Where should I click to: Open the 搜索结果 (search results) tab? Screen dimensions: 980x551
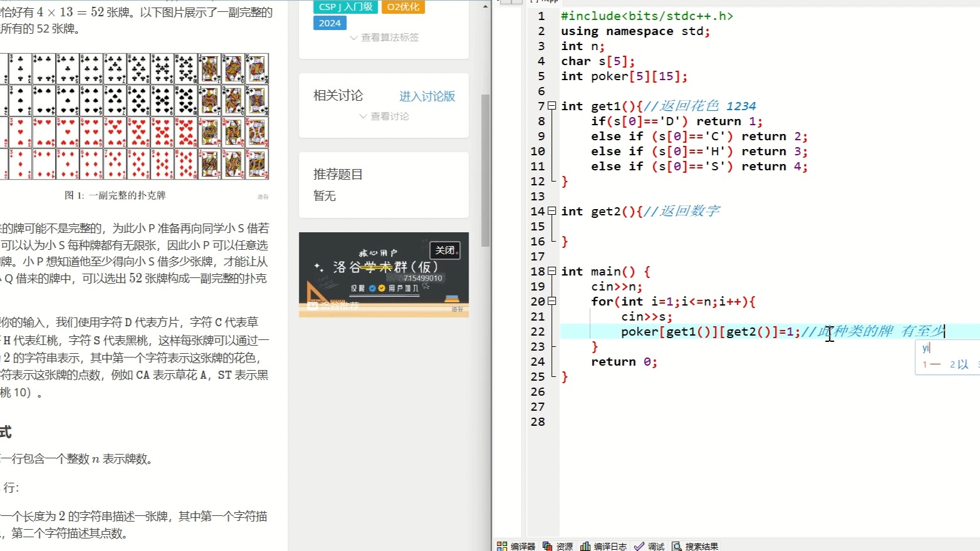(x=695, y=546)
